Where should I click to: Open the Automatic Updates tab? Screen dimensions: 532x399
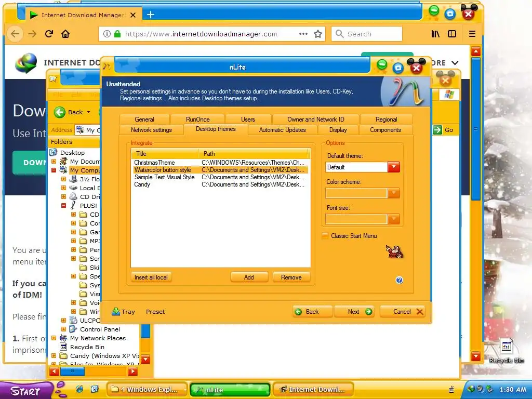pos(282,129)
